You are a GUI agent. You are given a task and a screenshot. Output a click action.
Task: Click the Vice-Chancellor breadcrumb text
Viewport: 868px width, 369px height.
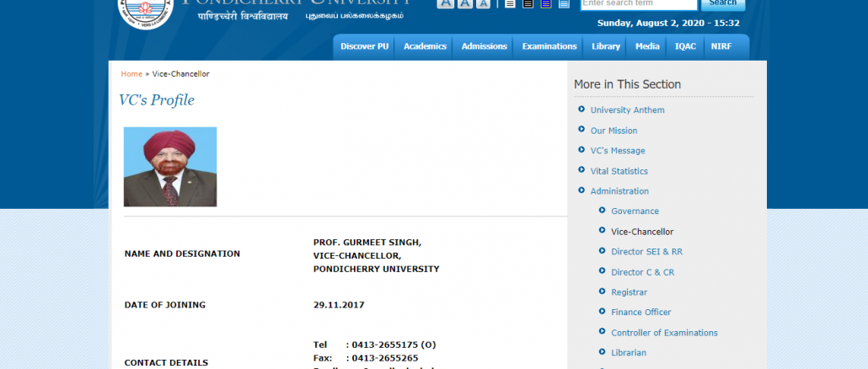[181, 74]
